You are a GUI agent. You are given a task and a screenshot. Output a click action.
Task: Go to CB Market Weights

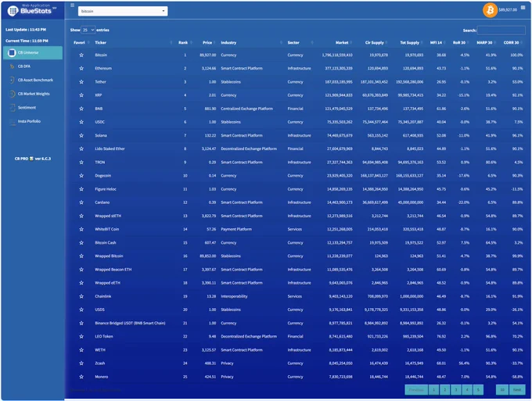pos(34,94)
